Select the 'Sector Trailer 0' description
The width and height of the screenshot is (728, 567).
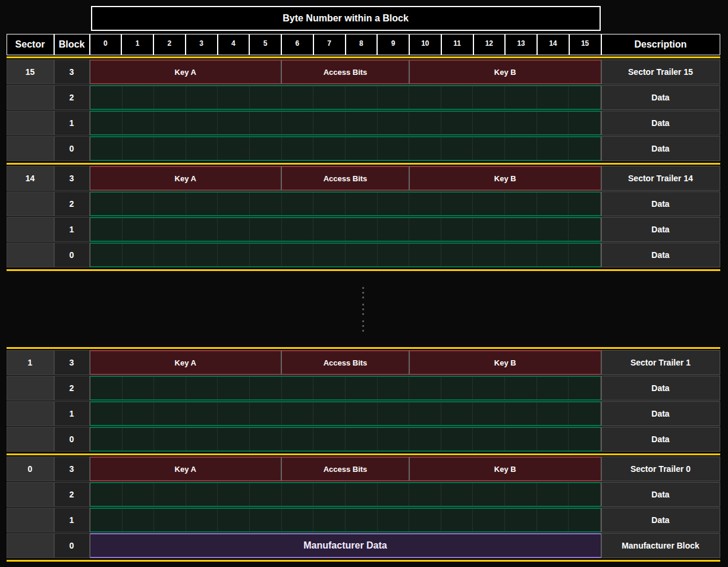(x=660, y=470)
